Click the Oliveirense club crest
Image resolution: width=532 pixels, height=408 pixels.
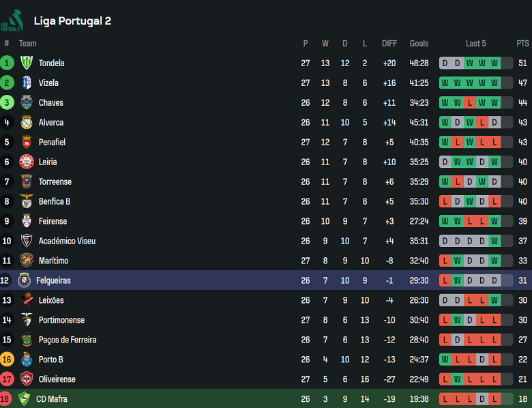tap(27, 379)
